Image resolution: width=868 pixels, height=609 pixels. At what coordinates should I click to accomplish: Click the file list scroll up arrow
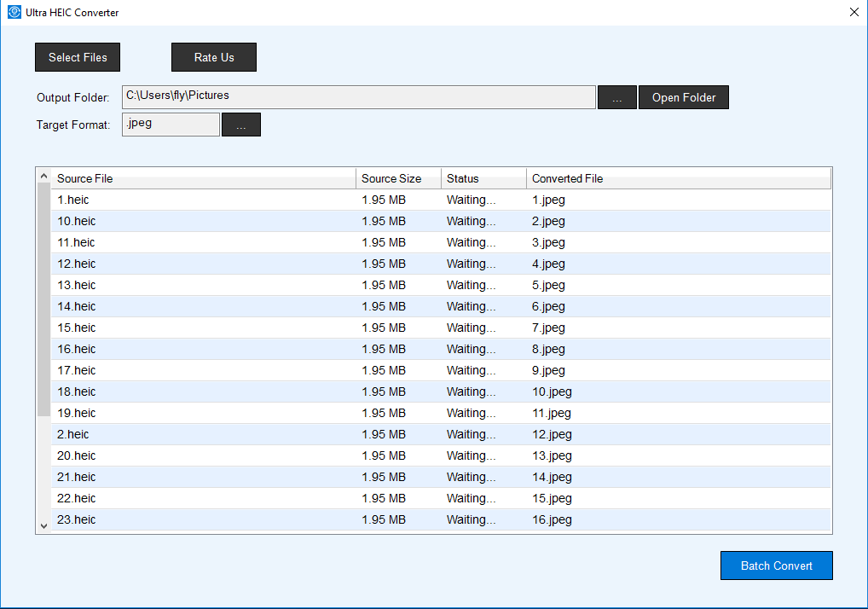click(43, 176)
